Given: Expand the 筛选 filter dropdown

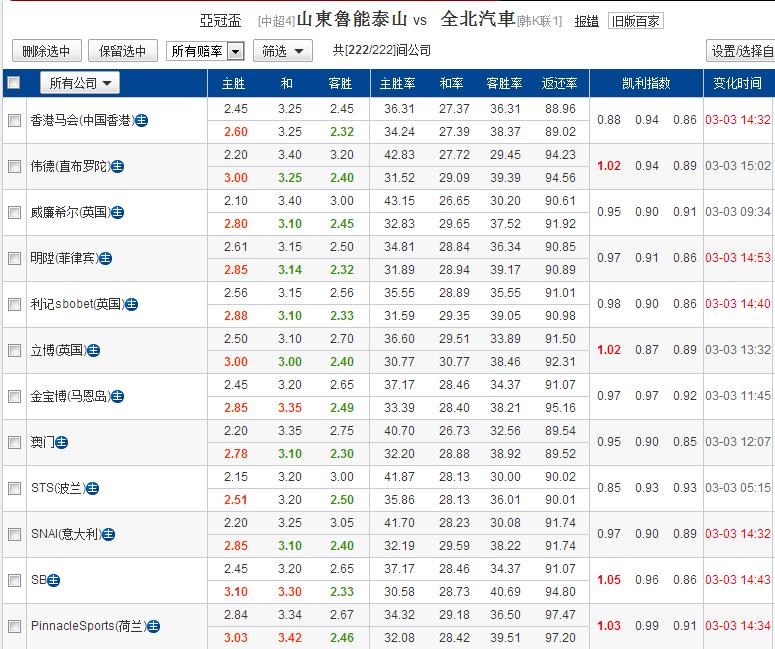Looking at the screenshot, I should point(283,51).
